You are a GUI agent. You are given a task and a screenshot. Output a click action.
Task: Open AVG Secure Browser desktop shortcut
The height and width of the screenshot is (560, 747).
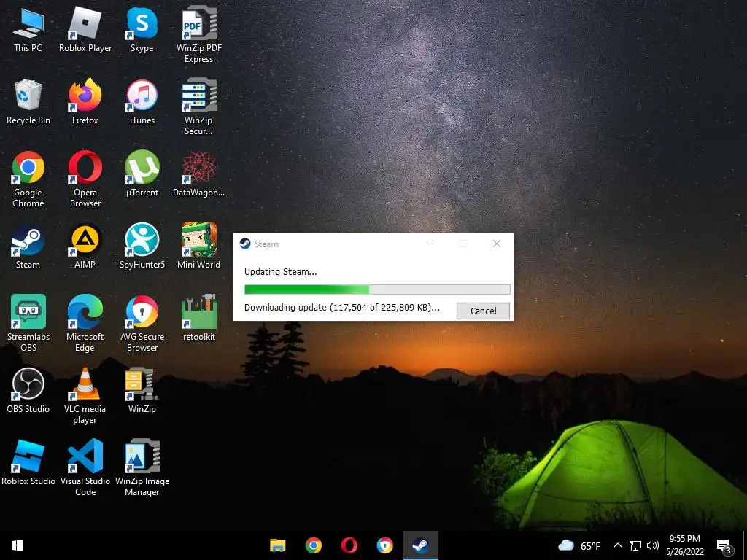[142, 324]
